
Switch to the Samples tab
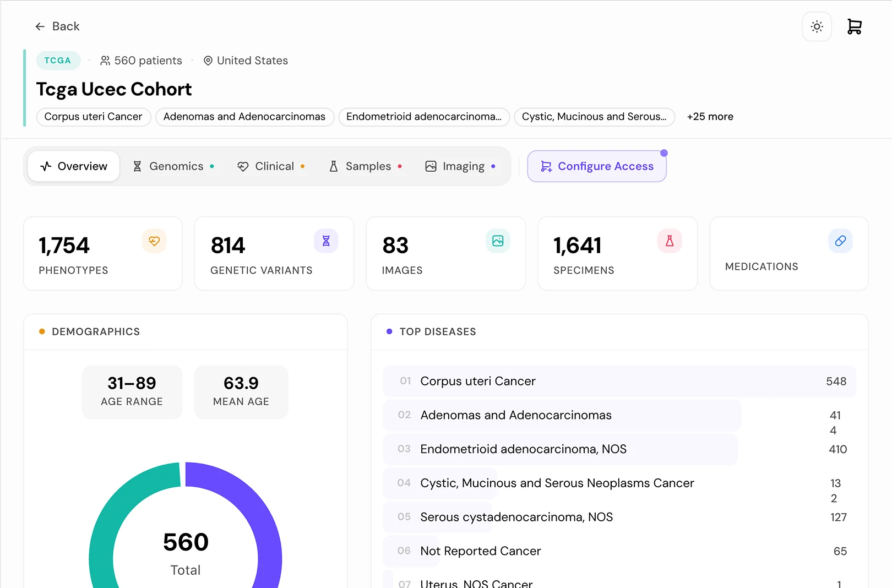click(x=366, y=166)
